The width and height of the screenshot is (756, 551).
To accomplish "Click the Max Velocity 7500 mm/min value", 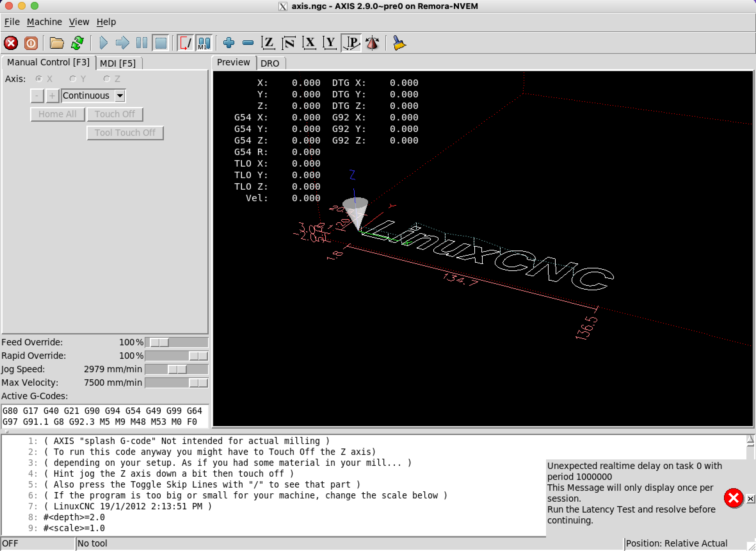I will tap(113, 382).
